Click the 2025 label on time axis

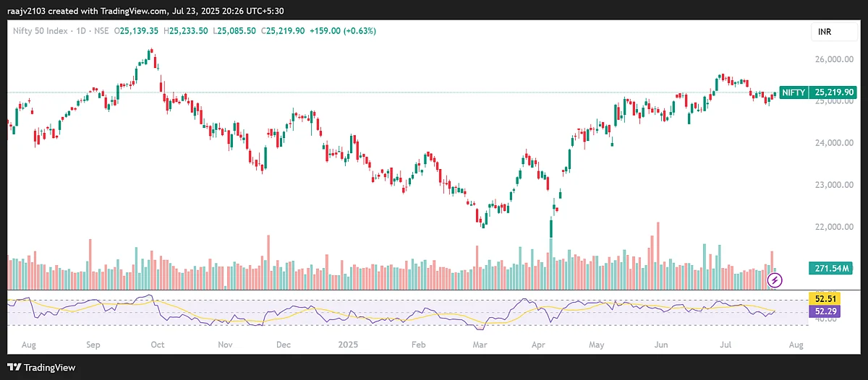coord(347,346)
